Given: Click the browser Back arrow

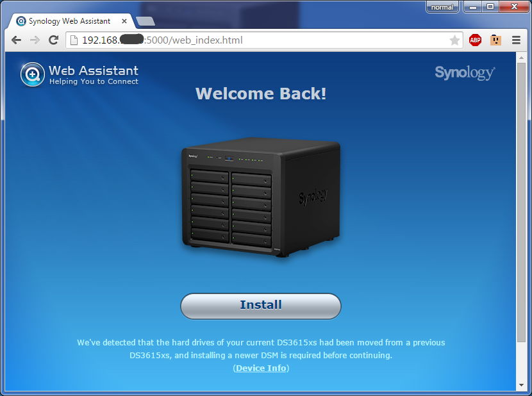Looking at the screenshot, I should (16, 40).
